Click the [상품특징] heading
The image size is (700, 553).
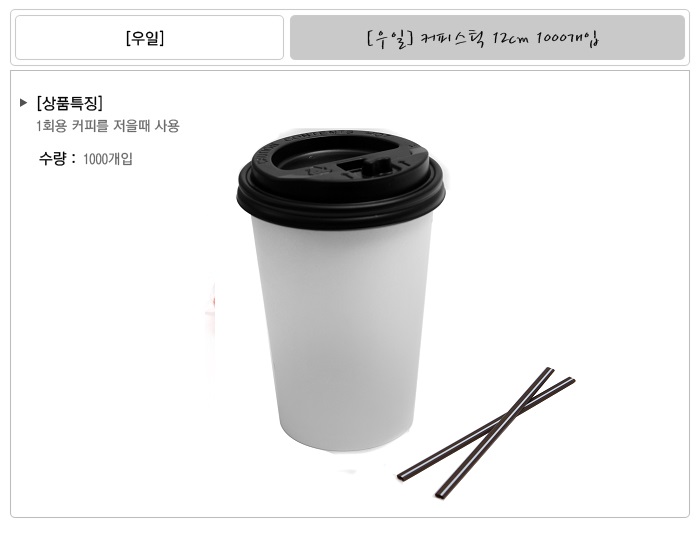tap(70, 103)
